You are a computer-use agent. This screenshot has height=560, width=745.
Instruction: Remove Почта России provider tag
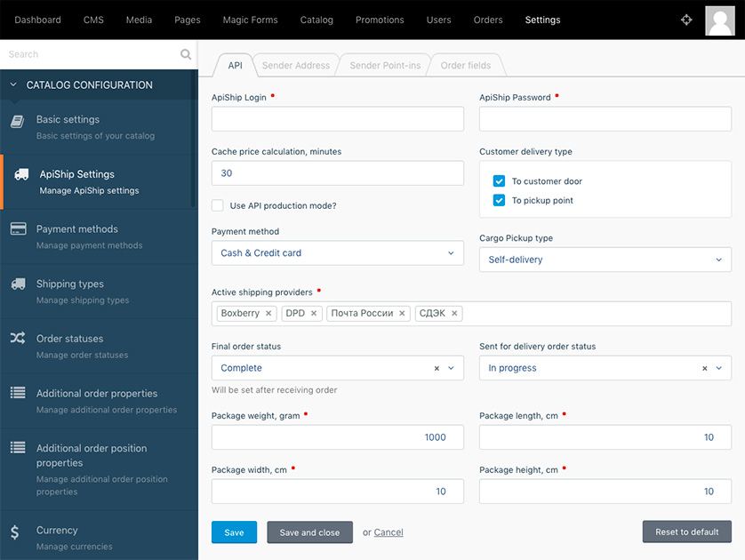click(x=402, y=314)
